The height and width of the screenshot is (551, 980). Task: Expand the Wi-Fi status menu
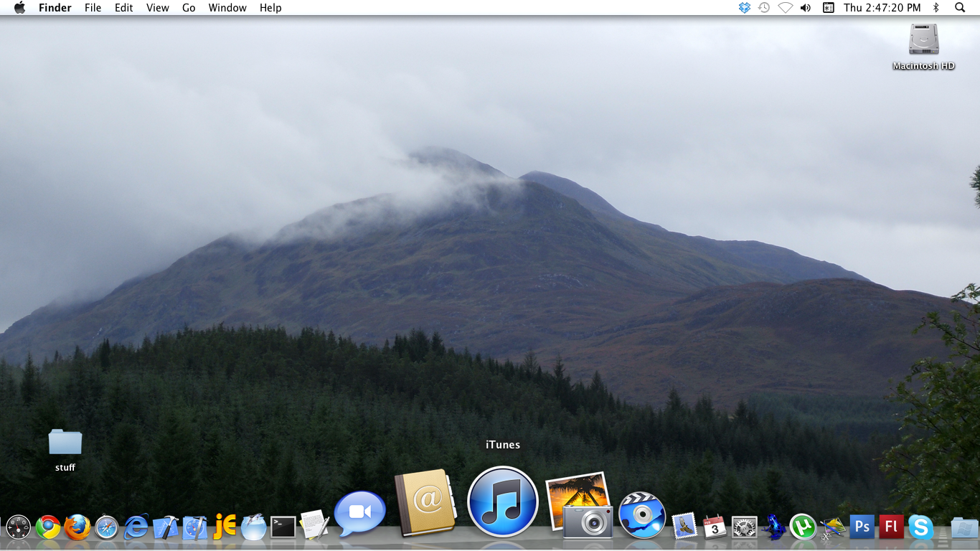pos(785,8)
